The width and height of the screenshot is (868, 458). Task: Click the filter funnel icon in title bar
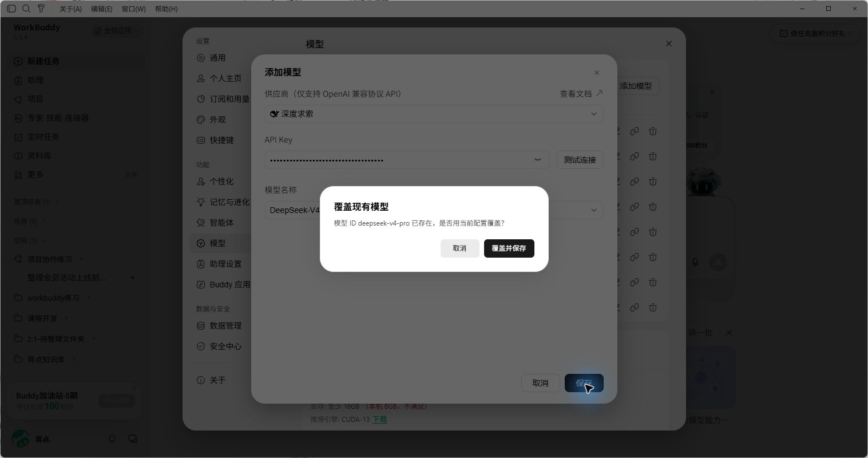(x=41, y=9)
